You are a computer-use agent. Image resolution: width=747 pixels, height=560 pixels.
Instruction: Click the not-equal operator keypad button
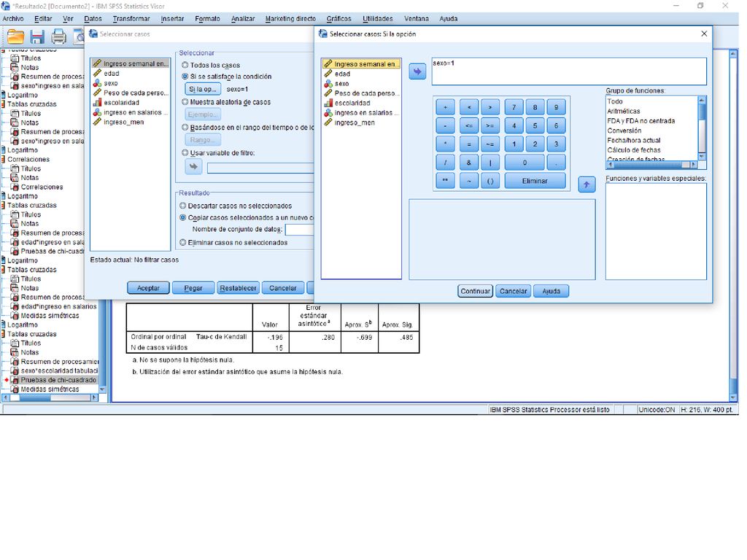pyautogui.click(x=489, y=144)
